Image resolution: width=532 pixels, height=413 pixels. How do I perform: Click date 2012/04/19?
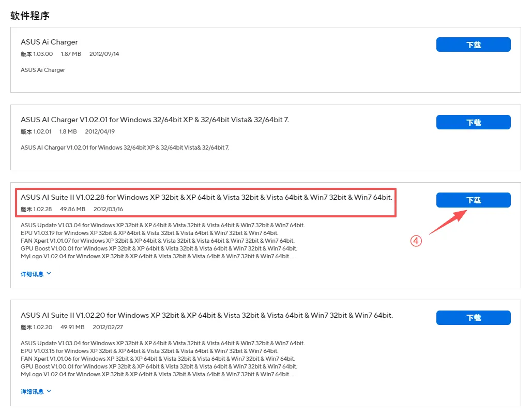pos(100,132)
